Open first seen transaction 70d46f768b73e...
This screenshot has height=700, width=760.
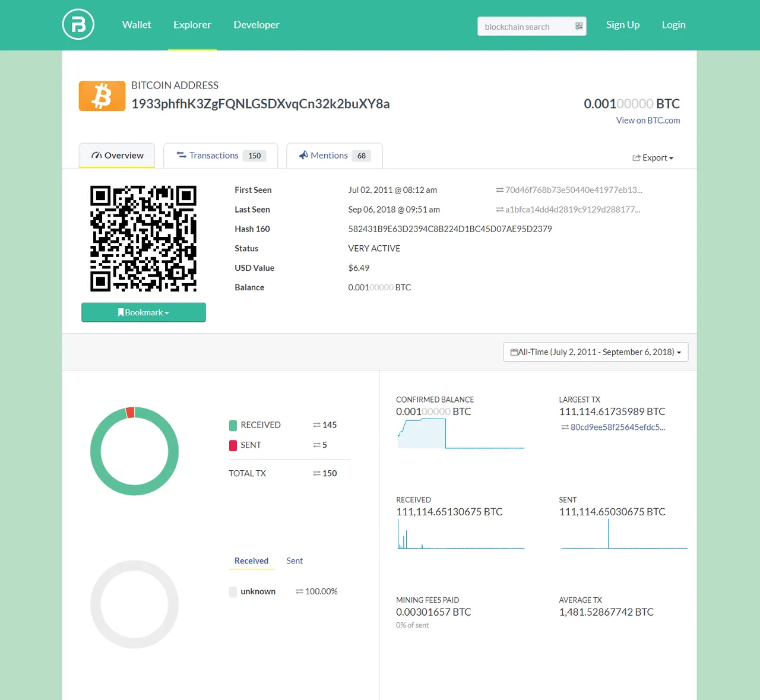pos(574,190)
